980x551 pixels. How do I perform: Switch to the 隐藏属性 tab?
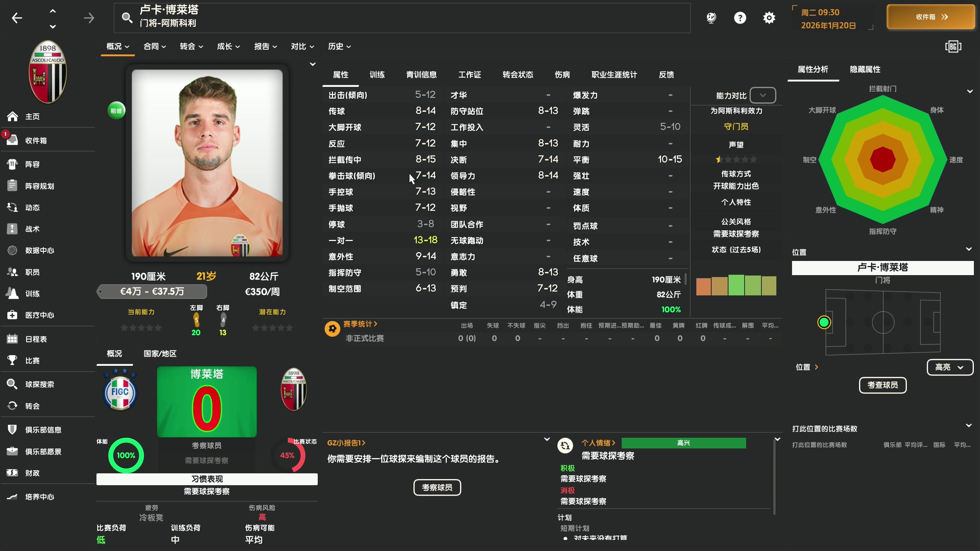pyautogui.click(x=865, y=69)
